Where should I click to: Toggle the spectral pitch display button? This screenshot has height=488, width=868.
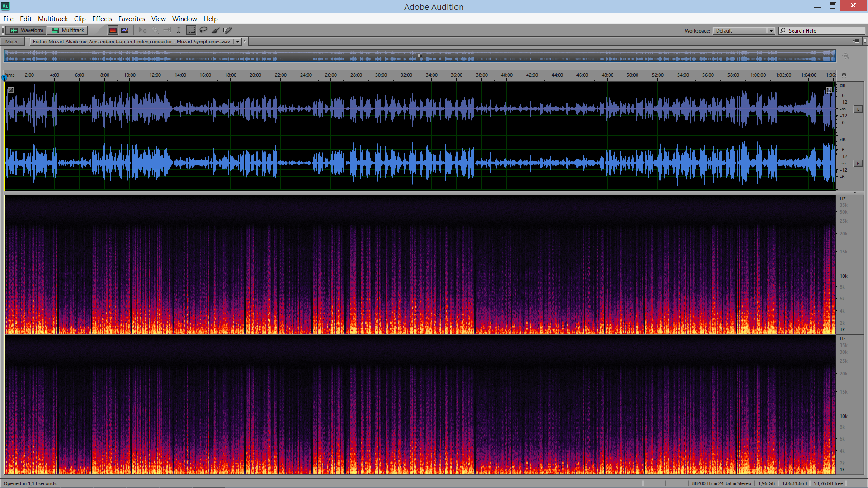point(125,30)
